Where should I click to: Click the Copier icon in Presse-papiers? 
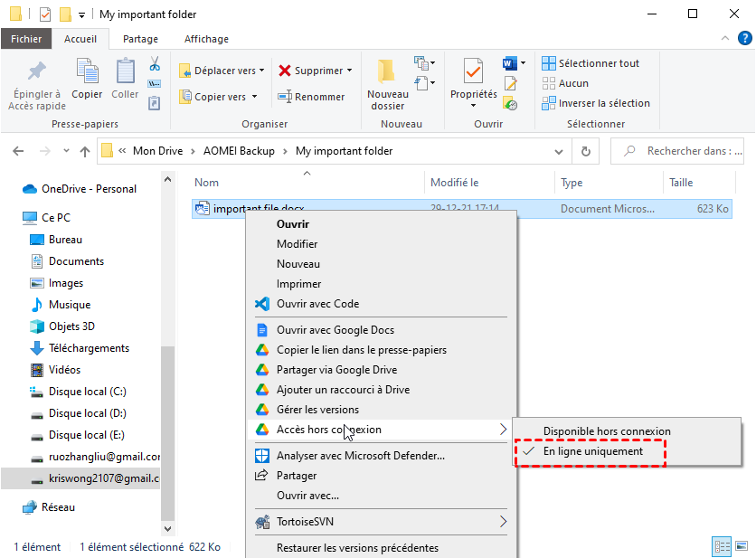point(88,71)
